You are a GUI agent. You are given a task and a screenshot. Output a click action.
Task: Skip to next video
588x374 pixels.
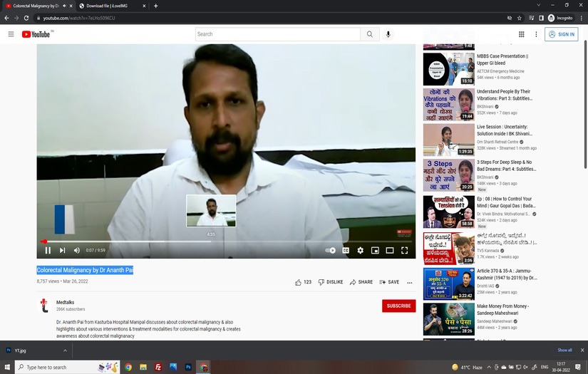coord(62,250)
